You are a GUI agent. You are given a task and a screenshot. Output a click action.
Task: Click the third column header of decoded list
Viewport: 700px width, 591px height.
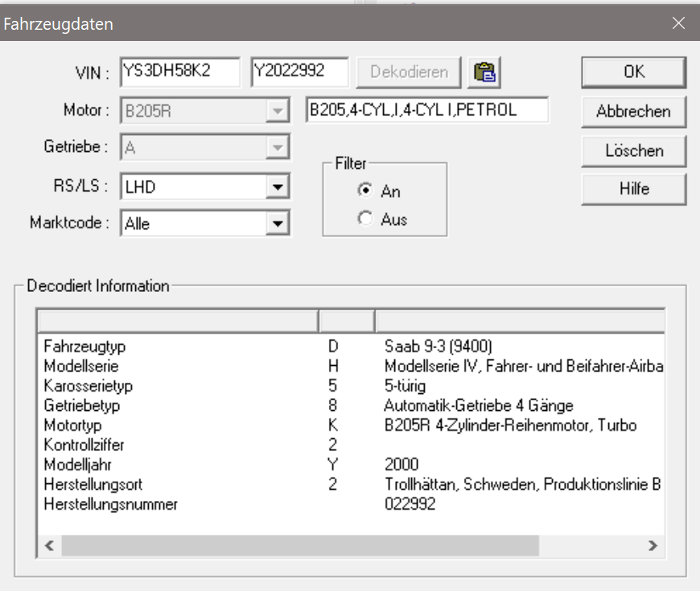[520, 321]
